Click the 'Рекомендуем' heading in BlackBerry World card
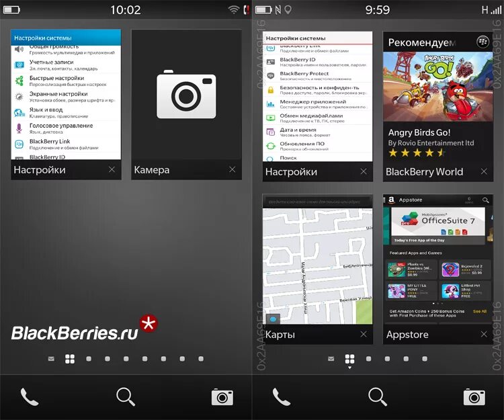Screen dimensions: 504x420 pos(422,42)
